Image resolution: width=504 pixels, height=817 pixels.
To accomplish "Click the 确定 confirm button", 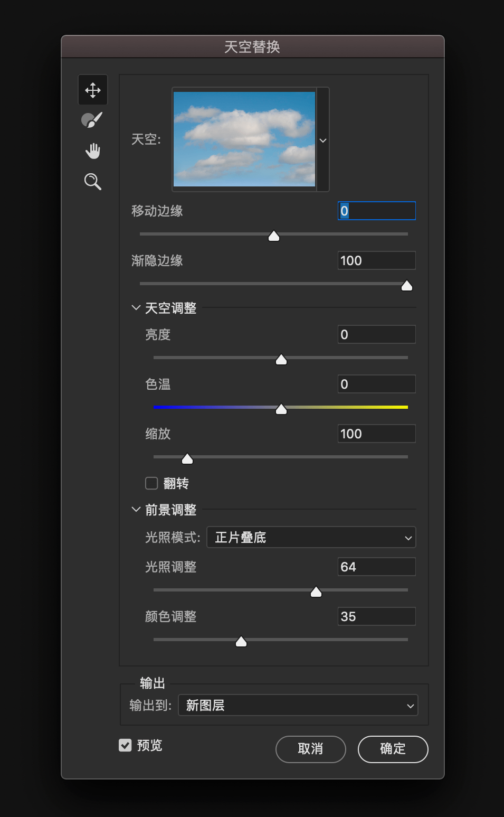I will coord(393,749).
